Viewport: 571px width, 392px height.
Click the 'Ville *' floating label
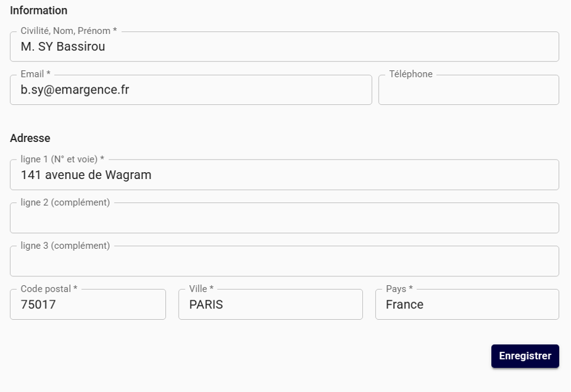[201, 289]
